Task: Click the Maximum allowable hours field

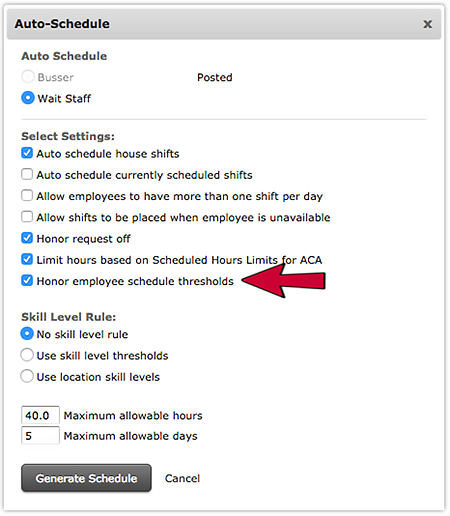Action: (x=40, y=415)
